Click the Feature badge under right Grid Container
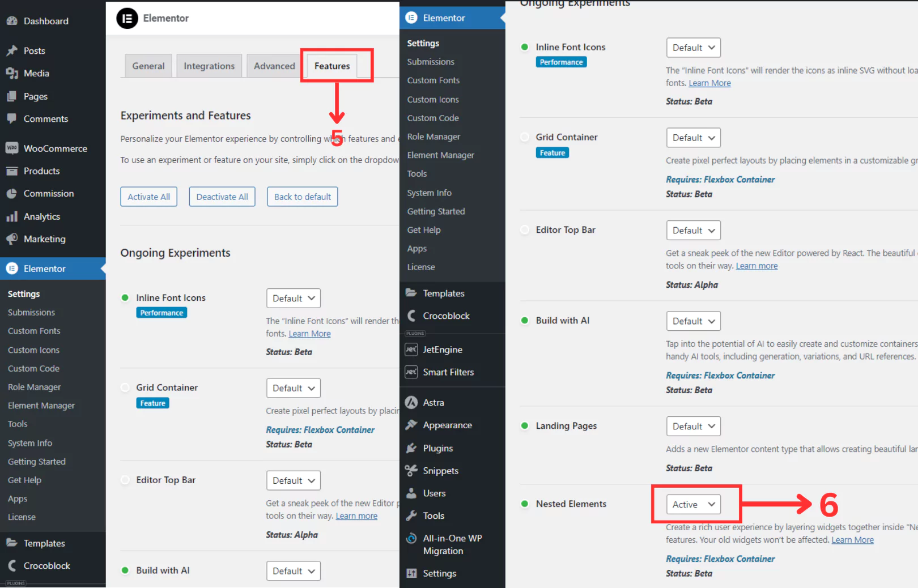Viewport: 918px width, 588px height. (x=552, y=153)
